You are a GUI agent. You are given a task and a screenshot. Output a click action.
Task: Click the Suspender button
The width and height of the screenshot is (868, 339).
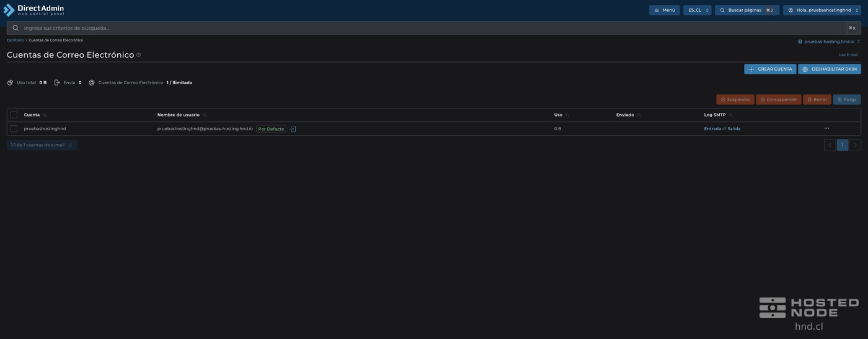pos(735,99)
